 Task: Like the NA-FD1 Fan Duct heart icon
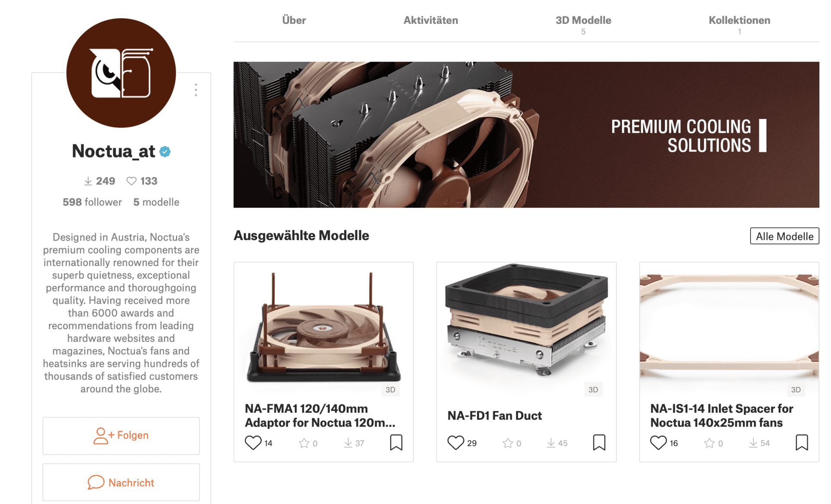click(456, 443)
